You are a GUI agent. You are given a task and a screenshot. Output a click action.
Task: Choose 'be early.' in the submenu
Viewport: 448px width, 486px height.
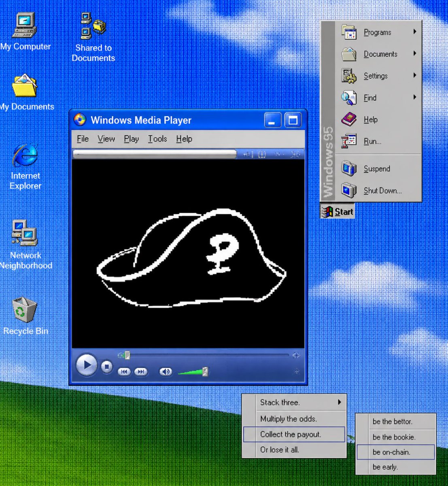pyautogui.click(x=395, y=467)
